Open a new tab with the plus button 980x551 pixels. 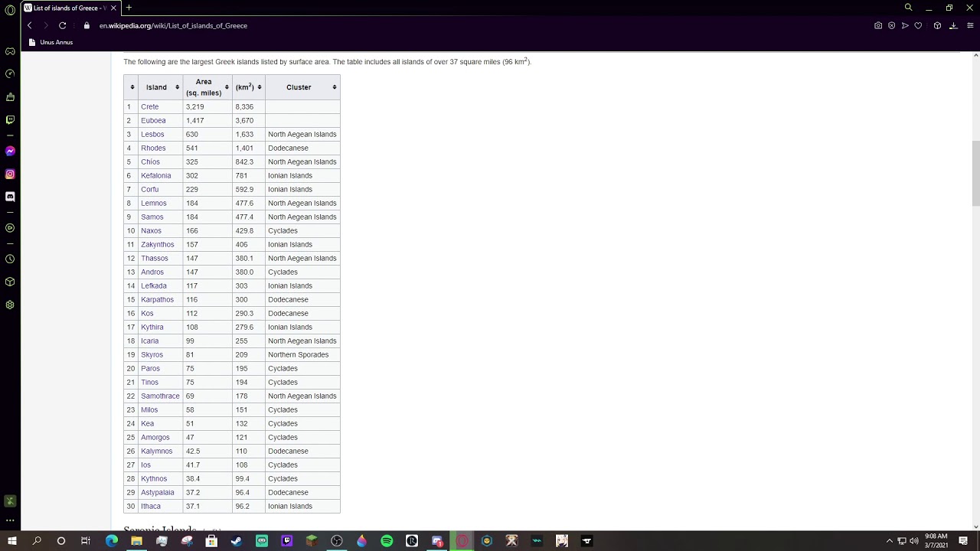[x=129, y=8]
